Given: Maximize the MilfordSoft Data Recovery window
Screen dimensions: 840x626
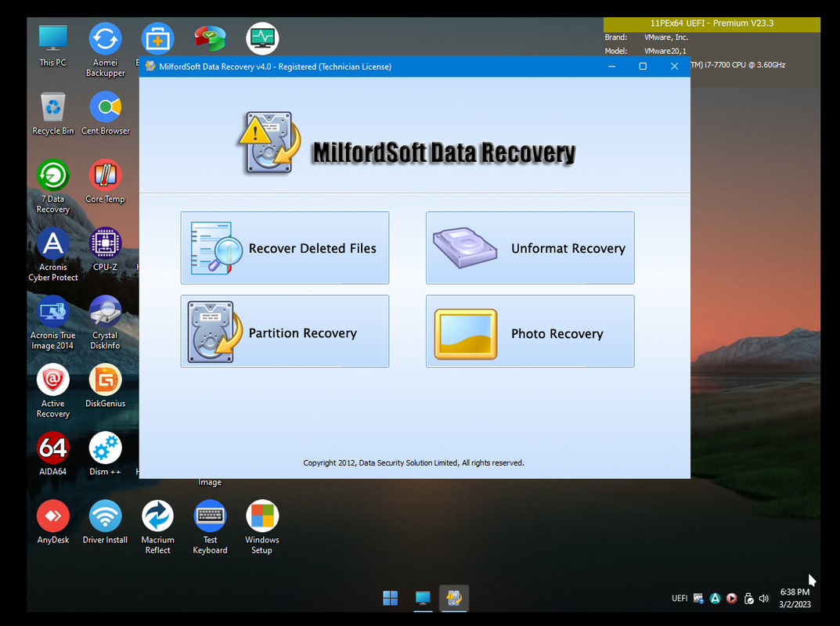Looking at the screenshot, I should (x=643, y=67).
